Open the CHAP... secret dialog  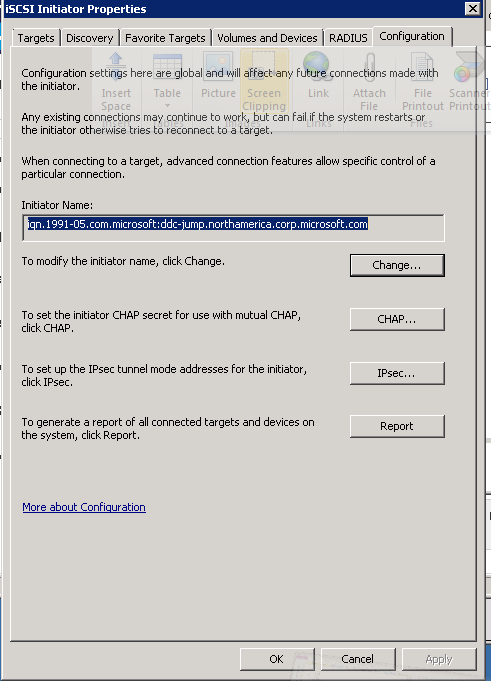pyautogui.click(x=397, y=319)
